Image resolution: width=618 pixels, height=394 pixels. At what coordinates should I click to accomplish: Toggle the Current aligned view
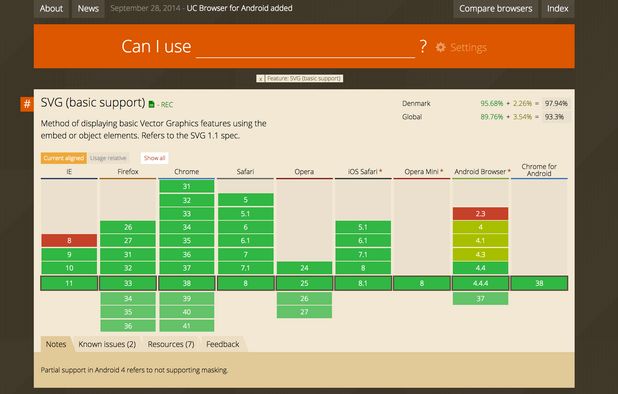pyautogui.click(x=63, y=158)
